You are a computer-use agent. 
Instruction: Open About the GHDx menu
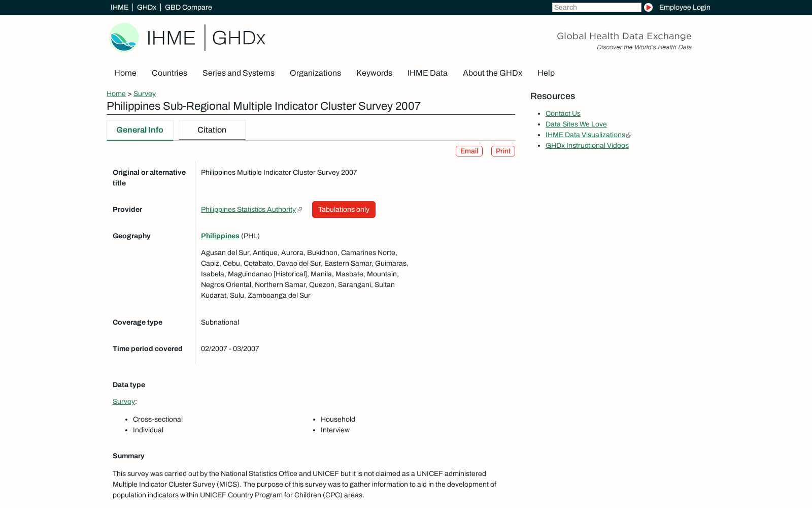[x=492, y=73]
